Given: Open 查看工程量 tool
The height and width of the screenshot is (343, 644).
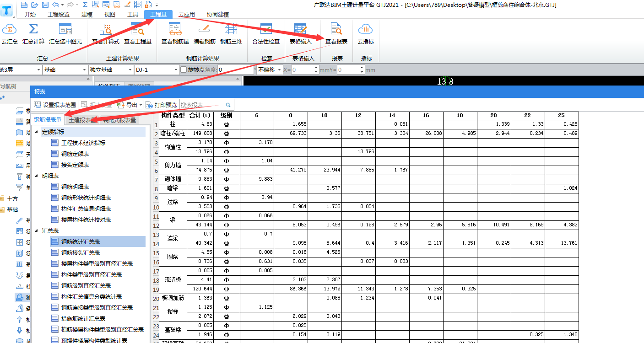Looking at the screenshot, I should click(138, 34).
